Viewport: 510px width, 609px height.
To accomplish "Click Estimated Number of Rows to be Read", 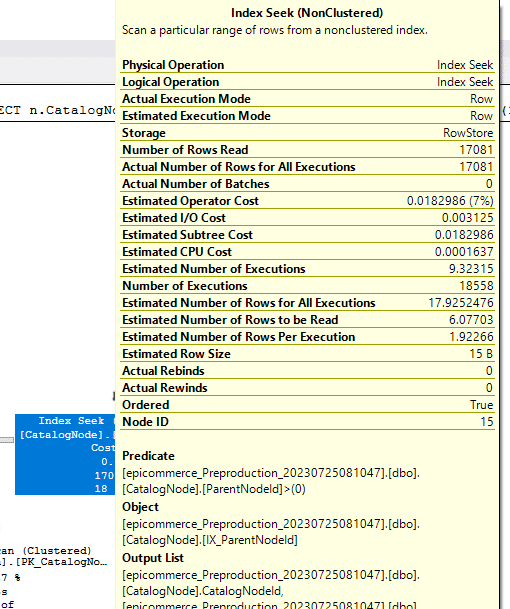I will point(230,320).
